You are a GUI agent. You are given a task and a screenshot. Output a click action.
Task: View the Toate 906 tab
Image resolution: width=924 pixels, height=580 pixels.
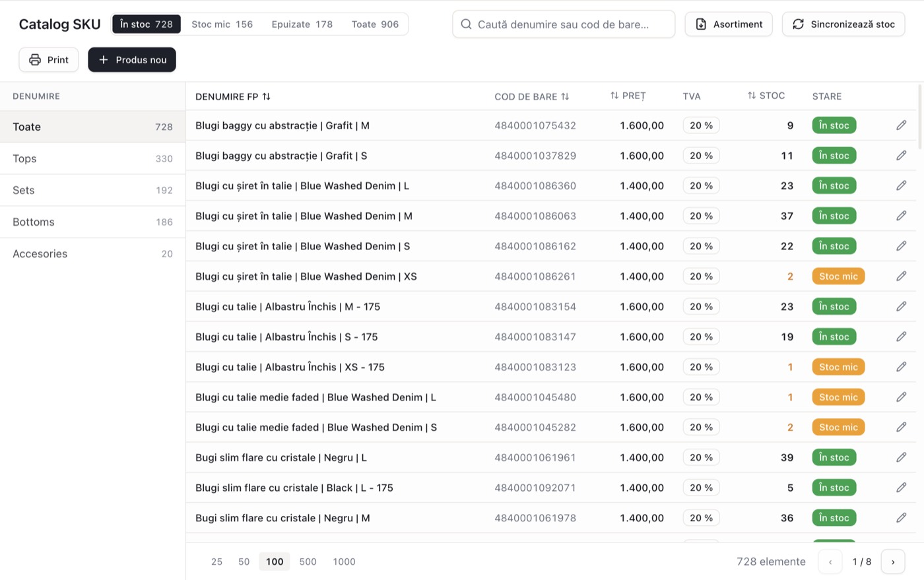coord(375,24)
